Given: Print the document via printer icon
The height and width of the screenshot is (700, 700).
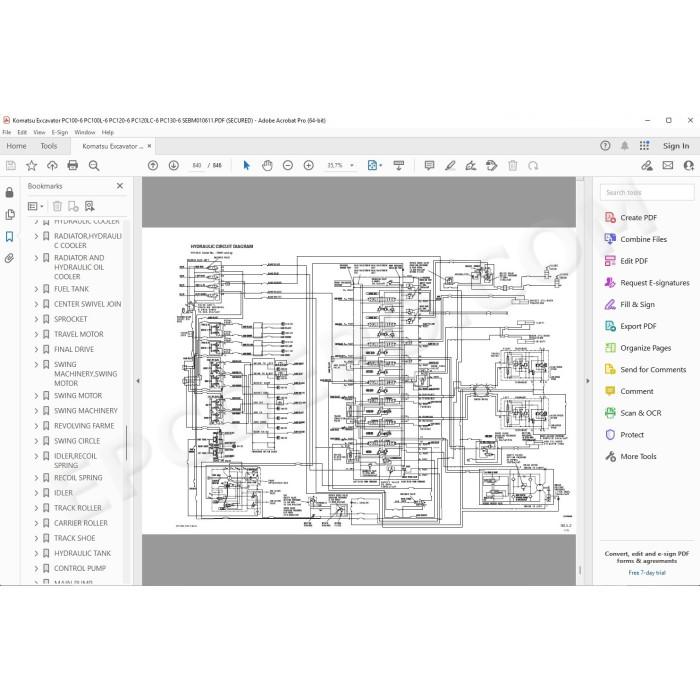Looking at the screenshot, I should [x=72, y=166].
